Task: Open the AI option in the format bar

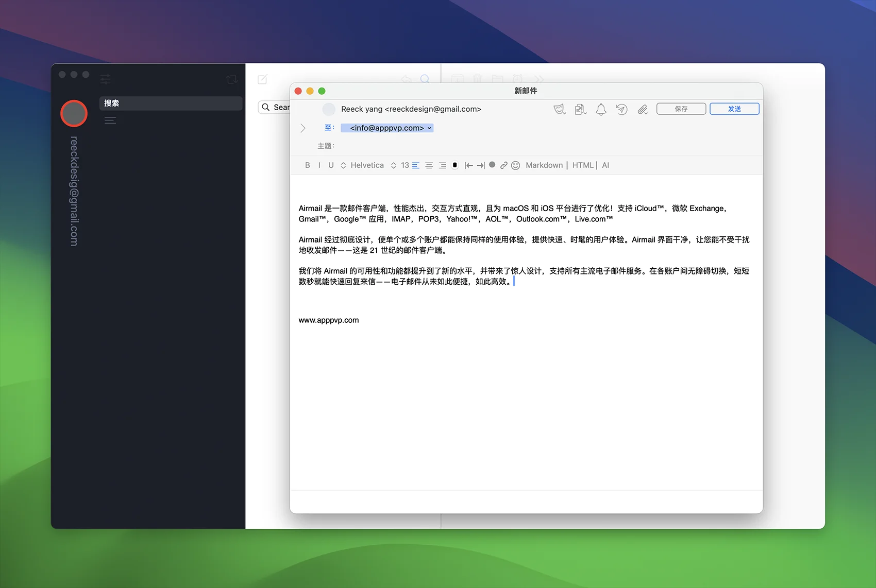Action: (x=605, y=165)
